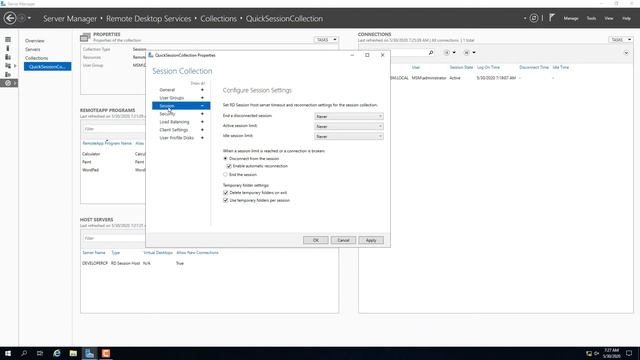
Task: Click the Properties panel header icon
Action: point(85,37)
